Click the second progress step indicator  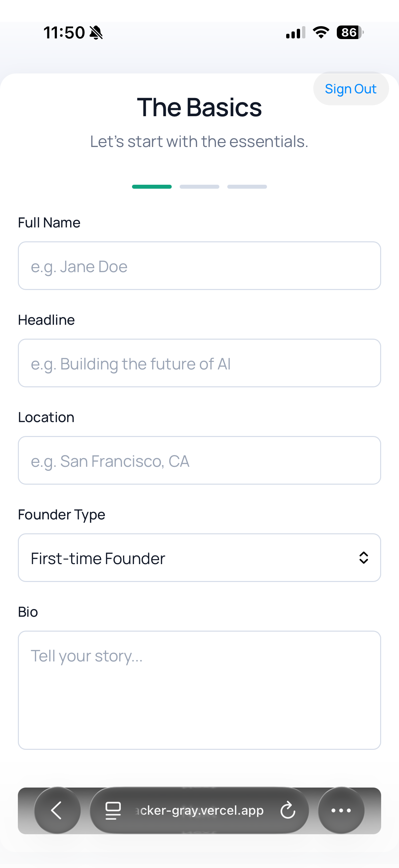[x=199, y=187]
